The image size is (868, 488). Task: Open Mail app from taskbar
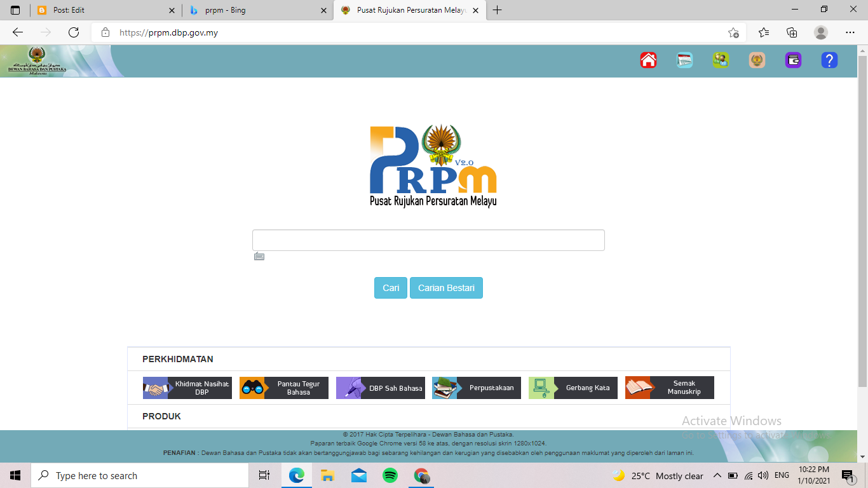click(x=358, y=475)
